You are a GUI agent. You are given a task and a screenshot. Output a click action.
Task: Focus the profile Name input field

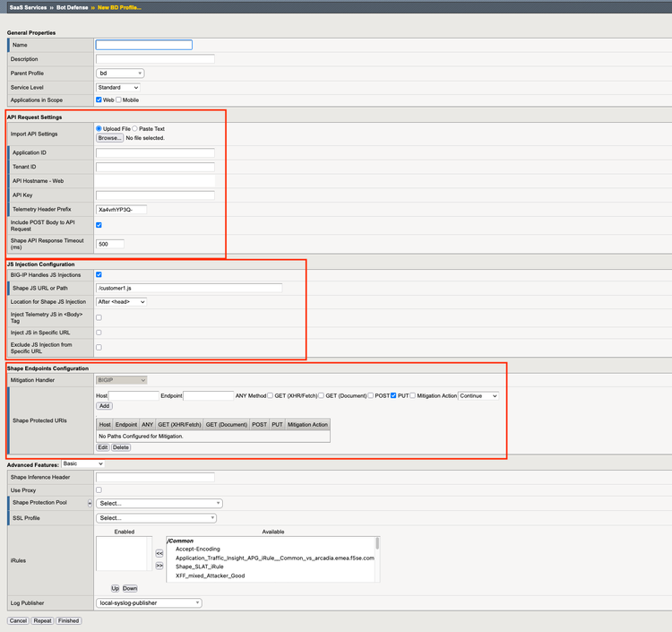[x=143, y=45]
